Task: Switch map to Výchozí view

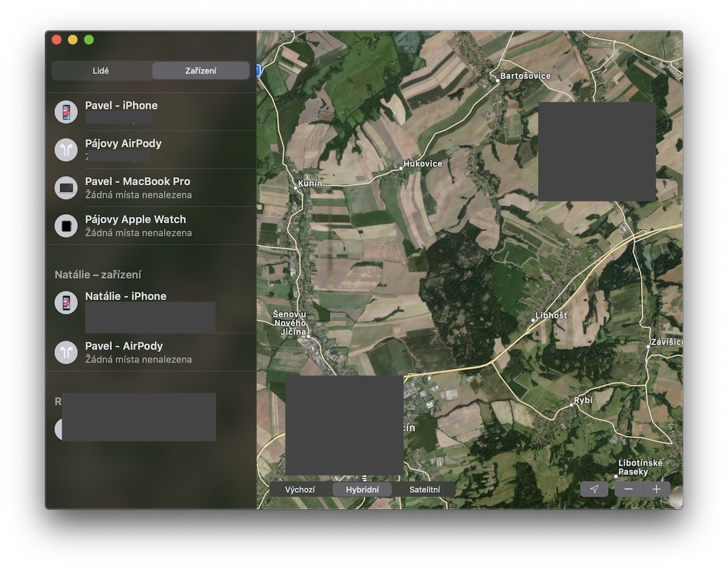Action: click(x=300, y=489)
